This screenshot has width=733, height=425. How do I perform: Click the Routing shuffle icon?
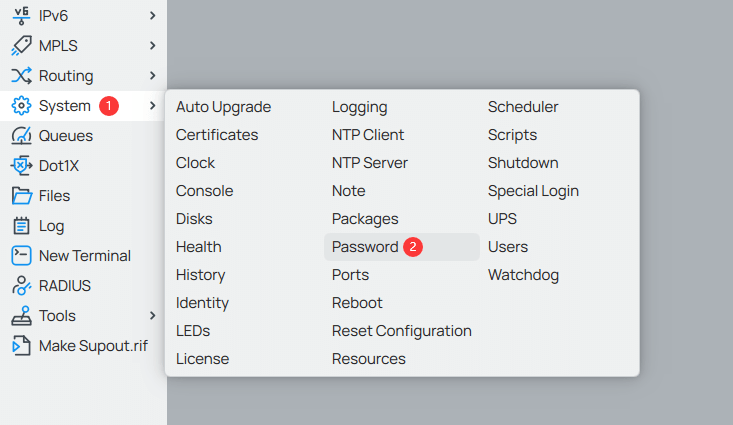[x=21, y=76]
